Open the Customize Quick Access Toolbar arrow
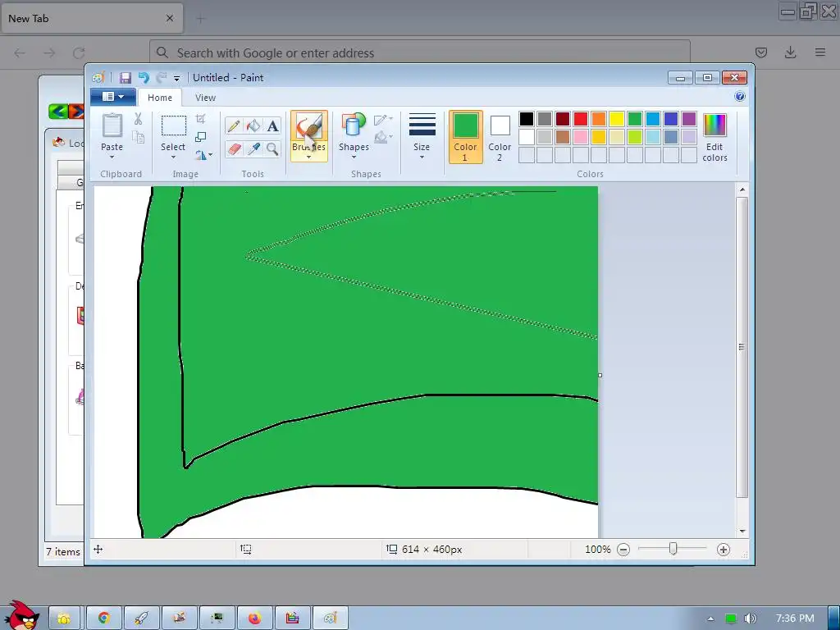The width and height of the screenshot is (840, 630). [176, 78]
